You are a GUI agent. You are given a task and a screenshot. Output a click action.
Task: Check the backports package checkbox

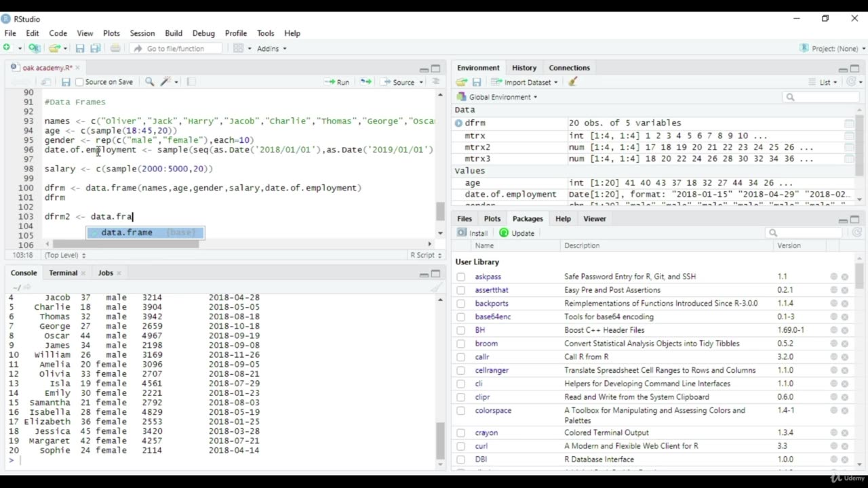(x=461, y=304)
